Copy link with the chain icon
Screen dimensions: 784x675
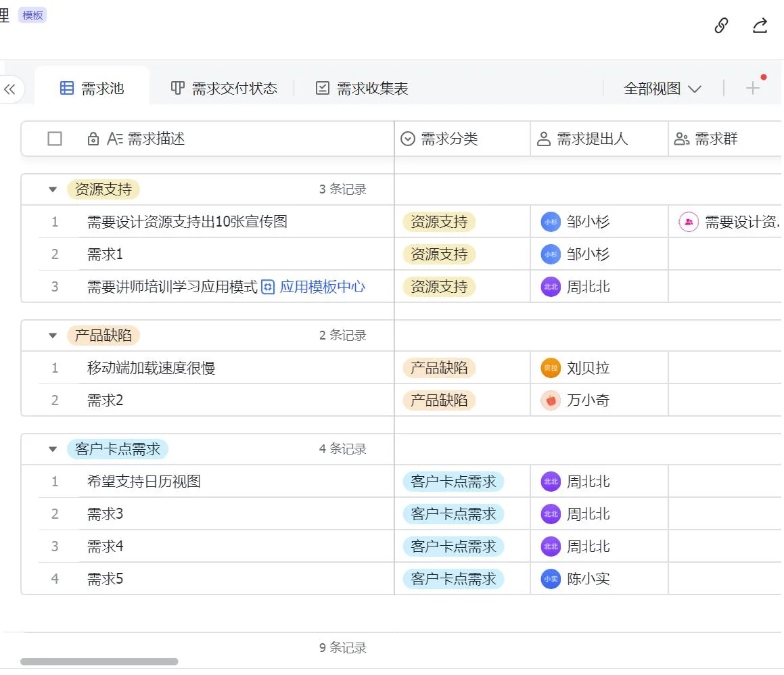pos(721,25)
